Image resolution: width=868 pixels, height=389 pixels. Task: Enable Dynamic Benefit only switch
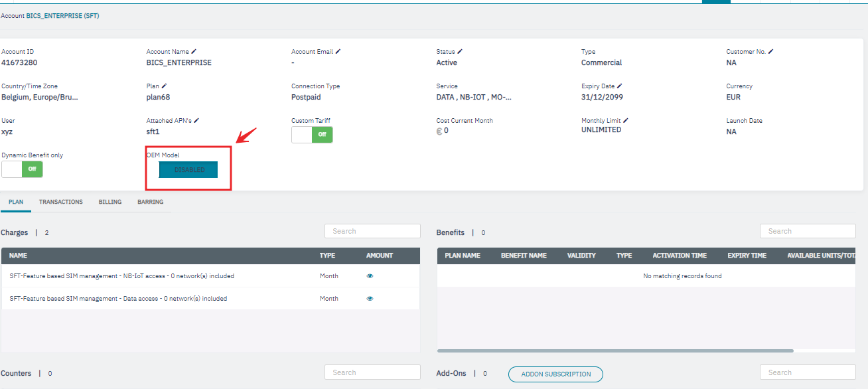pyautogui.click(x=22, y=169)
